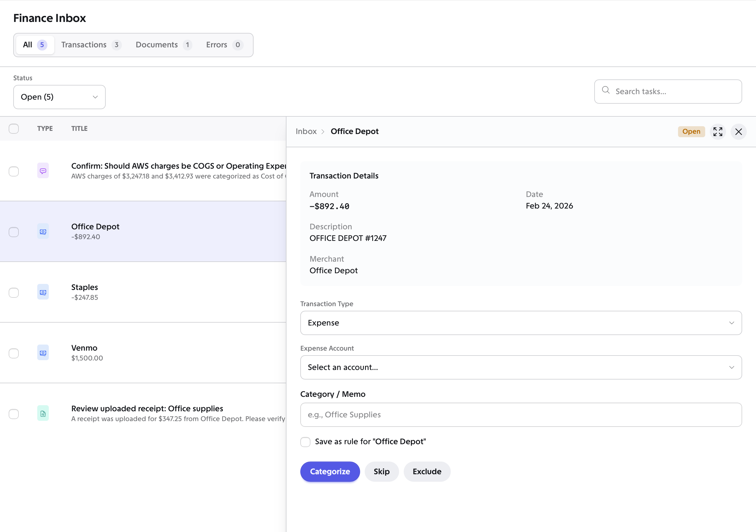
Task: Focus the Search tasks input field
Action: pos(668,92)
